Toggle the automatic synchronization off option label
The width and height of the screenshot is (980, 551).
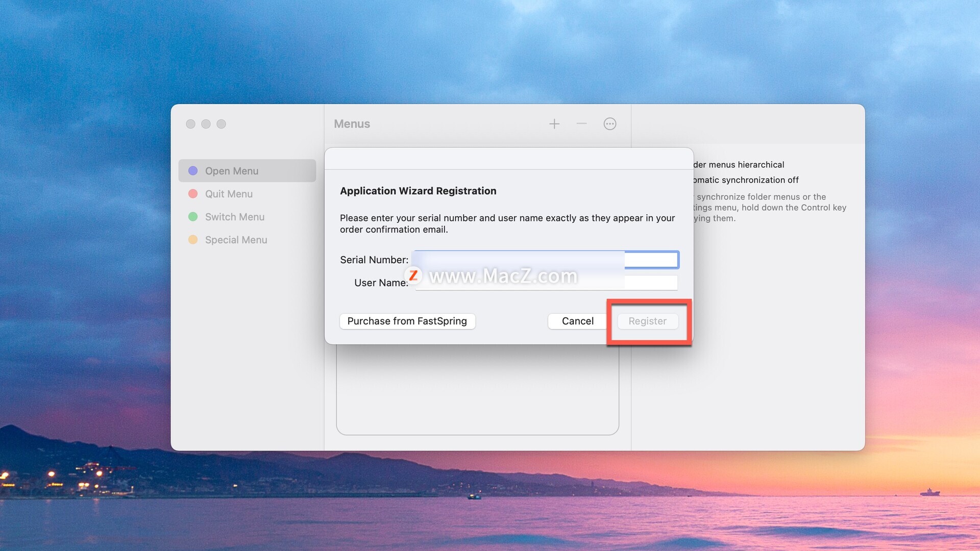(746, 180)
